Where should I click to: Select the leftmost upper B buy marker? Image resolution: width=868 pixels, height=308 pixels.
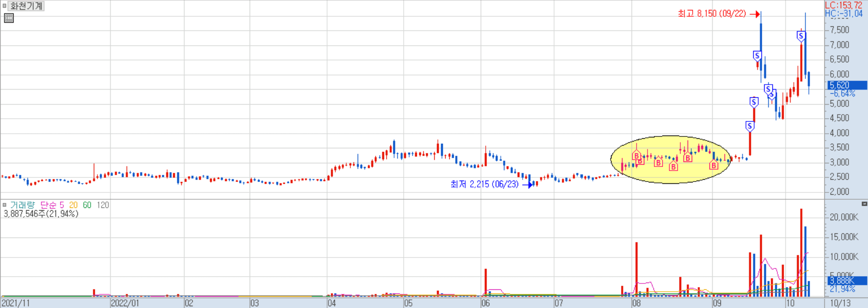[x=636, y=156]
